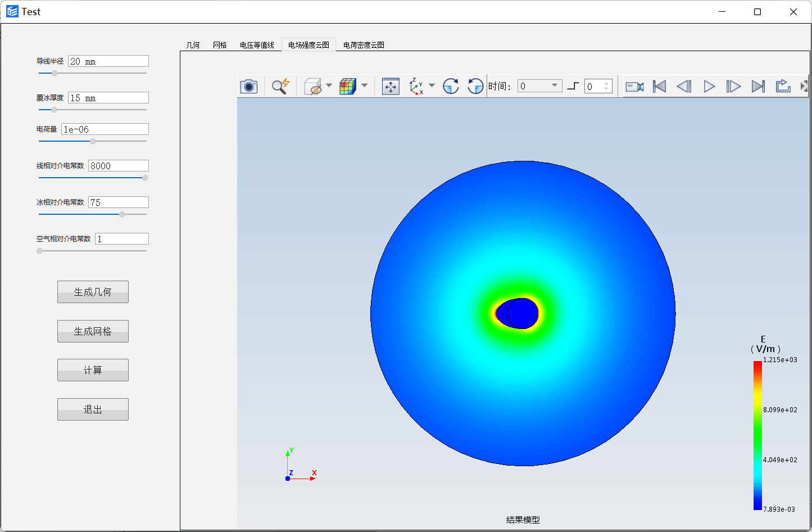812x532 pixels.
Task: Click the XYZ coordinate axis triad in viewport
Action: pos(300,465)
